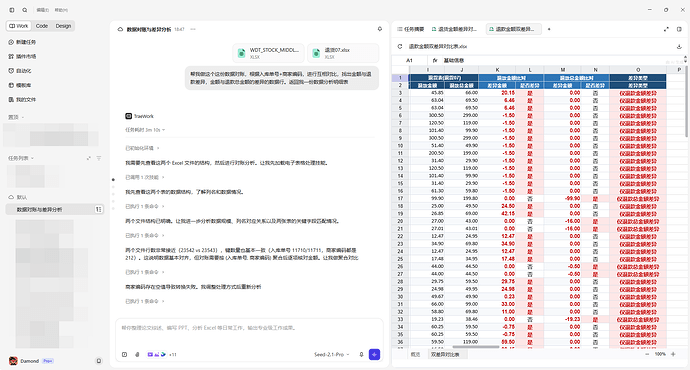This screenshot has width=690, height=370.
Task: Open options icon on selected task row
Action: [x=99, y=209]
